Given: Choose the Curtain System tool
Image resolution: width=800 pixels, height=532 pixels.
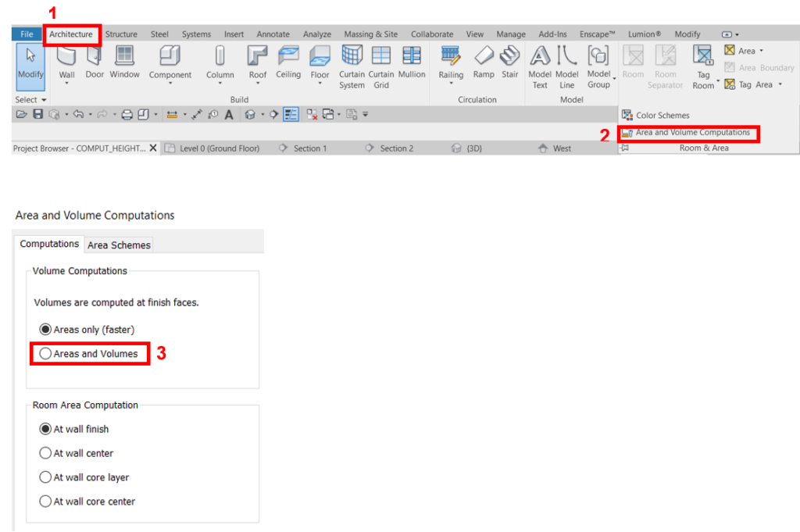Looking at the screenshot, I should click(352, 67).
